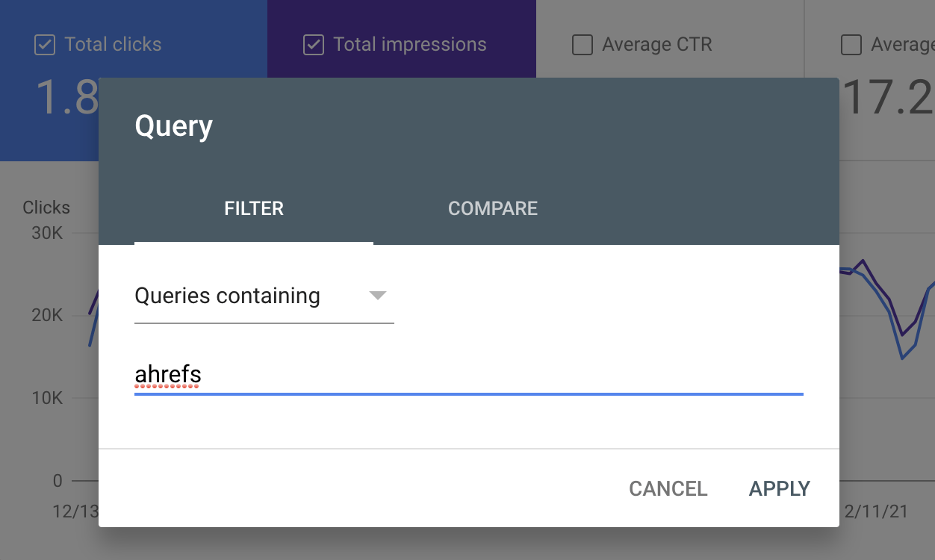Viewport: 935px width, 560px height.
Task: Click the 10K label on chart axis
Action: pyautogui.click(x=48, y=398)
